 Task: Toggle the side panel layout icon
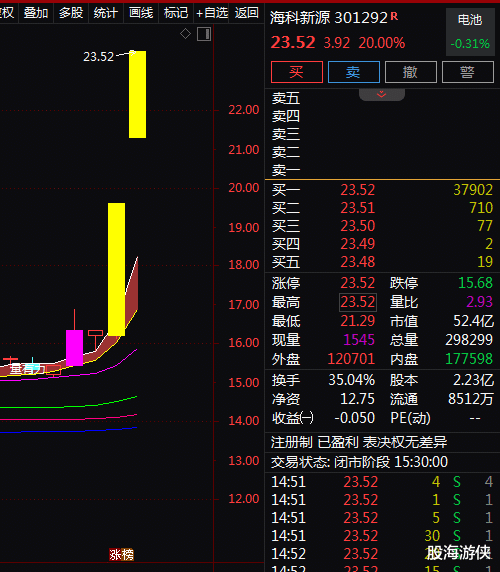tap(204, 34)
